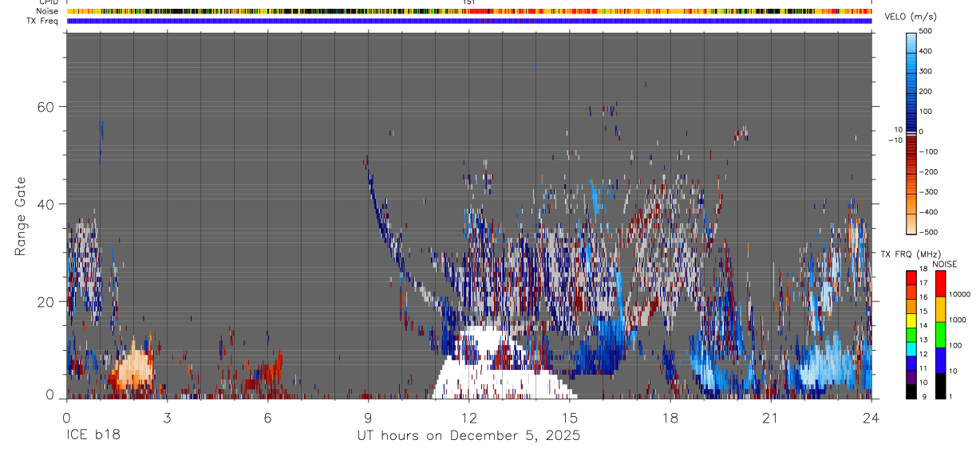Click the '10000' label on NOISE legend
The width and height of the screenshot is (980, 452).
(x=960, y=295)
